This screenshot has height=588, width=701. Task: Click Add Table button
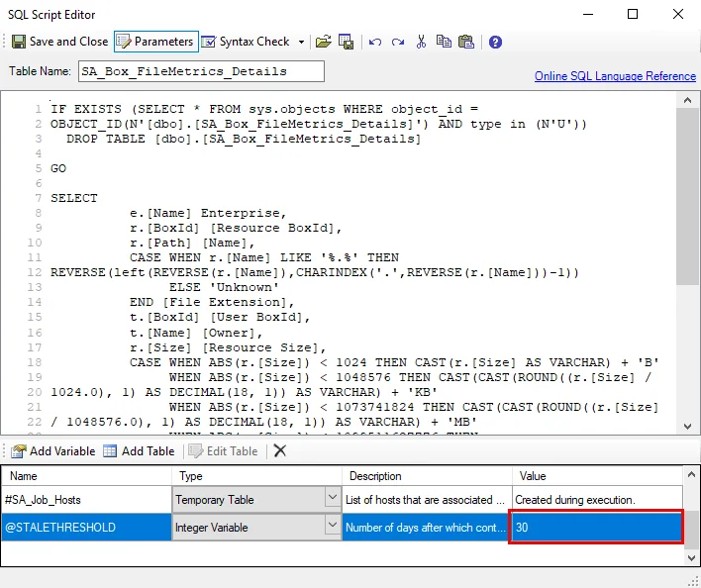(139, 451)
